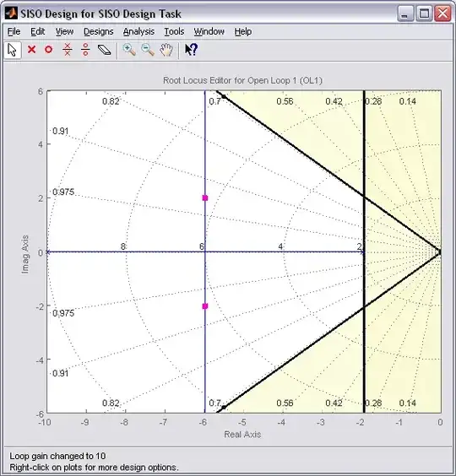The width and height of the screenshot is (456, 476).
Task: Open the Help menu
Action: coord(242,31)
